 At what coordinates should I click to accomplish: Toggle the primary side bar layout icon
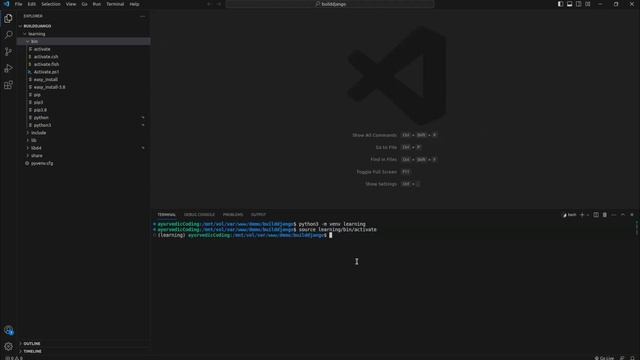coord(560,4)
